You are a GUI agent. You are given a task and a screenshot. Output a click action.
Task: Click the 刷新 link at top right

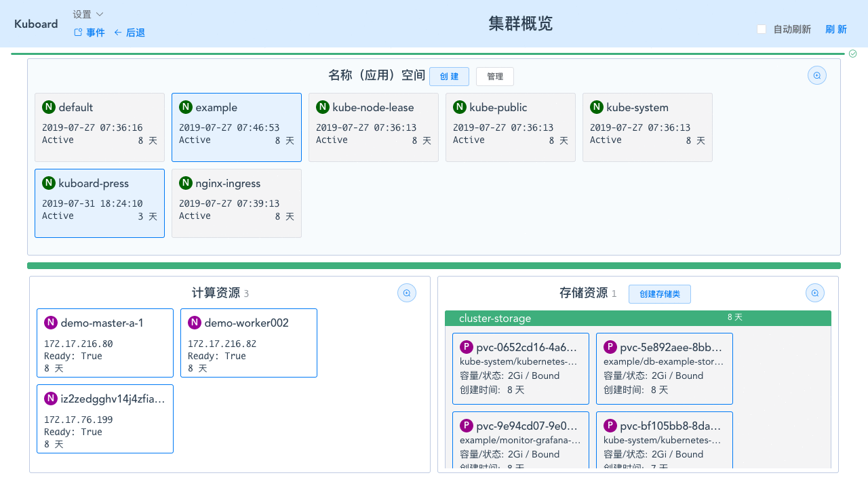[x=835, y=29]
